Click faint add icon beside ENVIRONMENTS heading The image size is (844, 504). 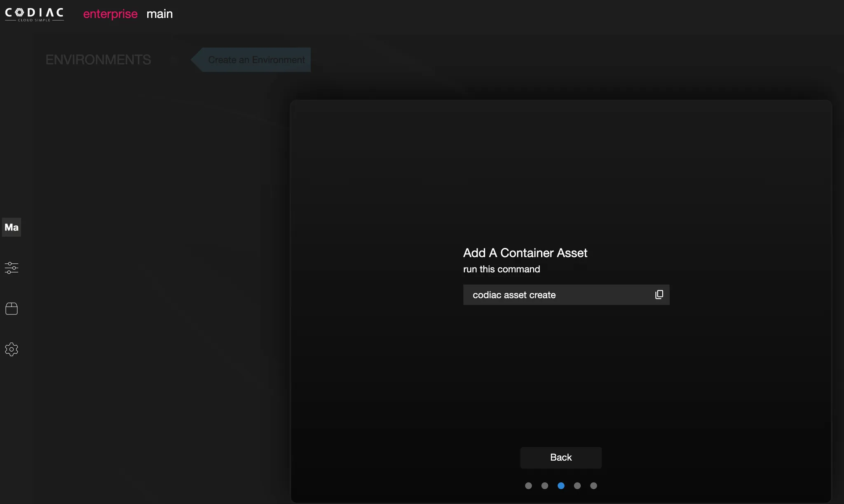coord(173,60)
